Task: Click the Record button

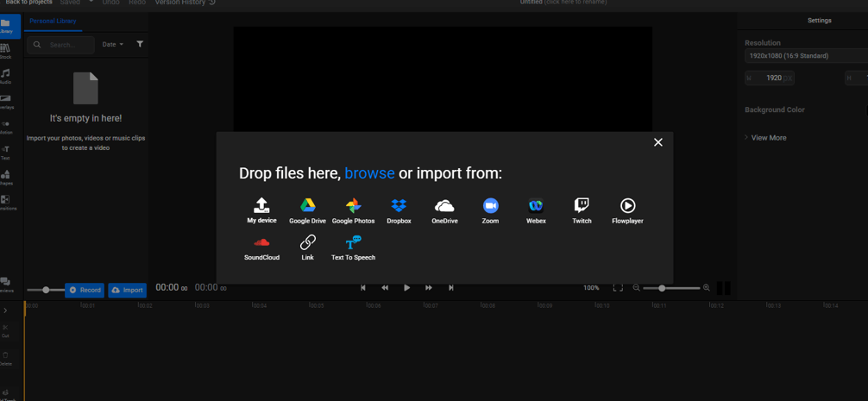Action: (x=85, y=291)
